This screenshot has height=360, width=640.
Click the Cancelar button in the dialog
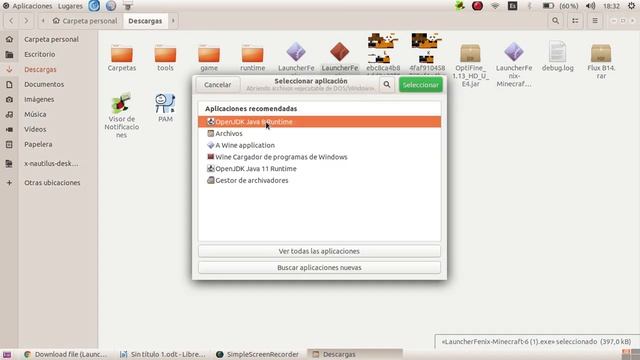pyautogui.click(x=218, y=85)
